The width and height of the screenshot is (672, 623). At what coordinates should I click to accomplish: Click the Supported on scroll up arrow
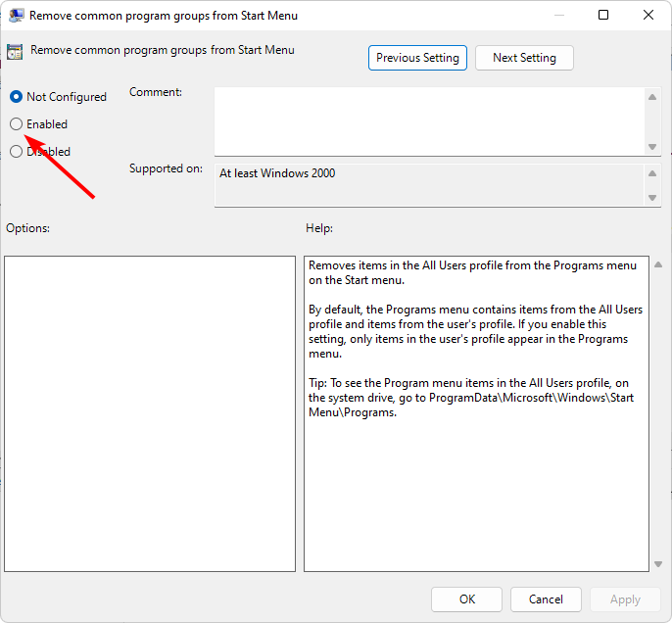coord(653,173)
